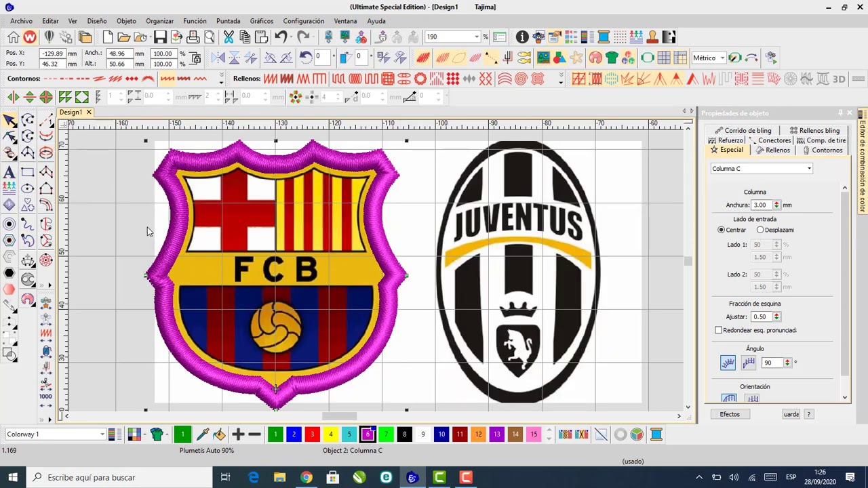Adjust the Ajustar 0.50 spinner
The height and width of the screenshot is (488, 868).
pyautogui.click(x=777, y=317)
